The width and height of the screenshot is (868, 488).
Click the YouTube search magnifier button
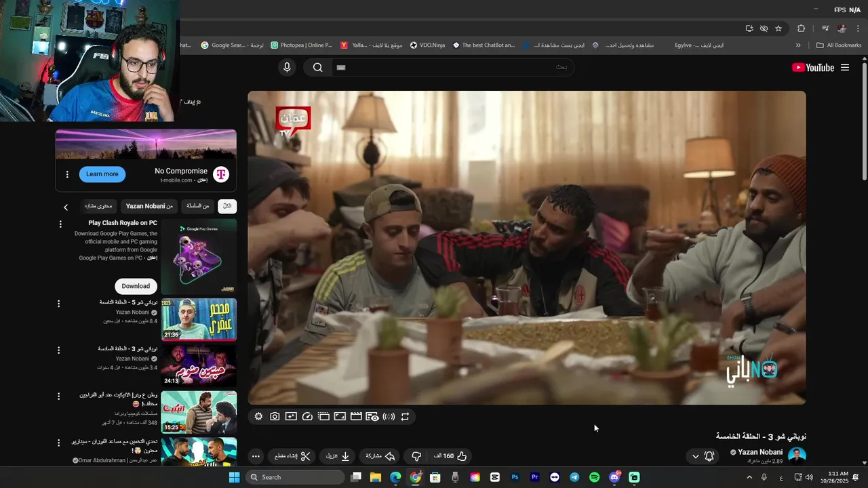pyautogui.click(x=317, y=67)
